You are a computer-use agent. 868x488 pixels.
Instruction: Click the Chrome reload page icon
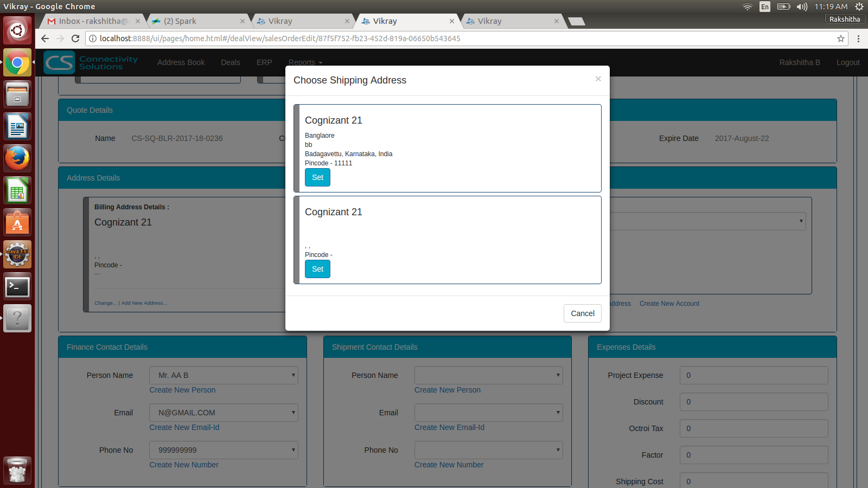pos(75,38)
